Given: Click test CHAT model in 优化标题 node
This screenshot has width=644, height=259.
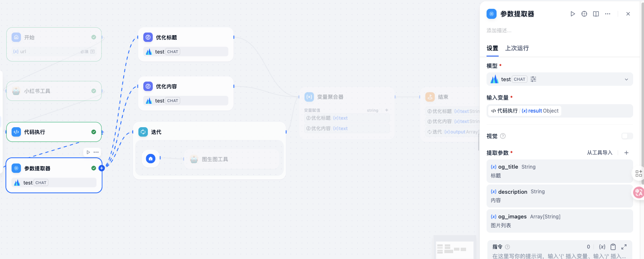Looking at the screenshot, I should click(186, 51).
